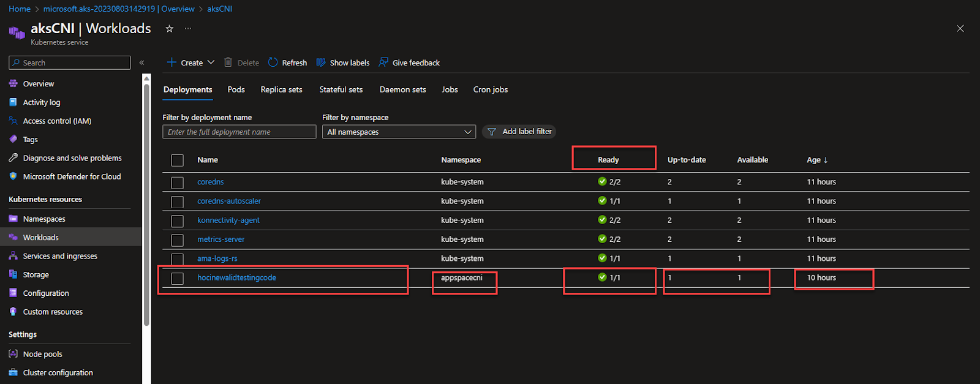Click the Storage icon in sidebar
Screen dimensions: 980x384
(x=13, y=274)
